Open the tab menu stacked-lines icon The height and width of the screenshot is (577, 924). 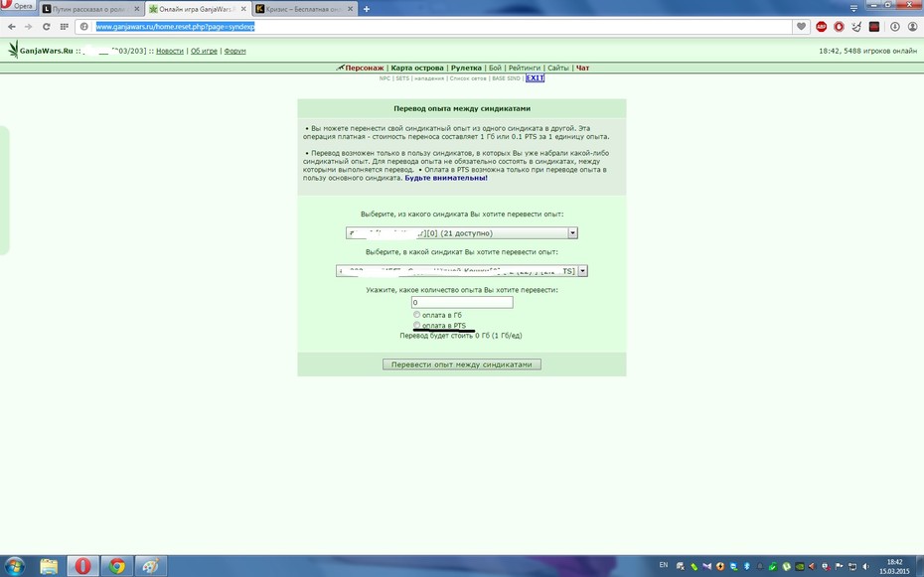[853, 8]
